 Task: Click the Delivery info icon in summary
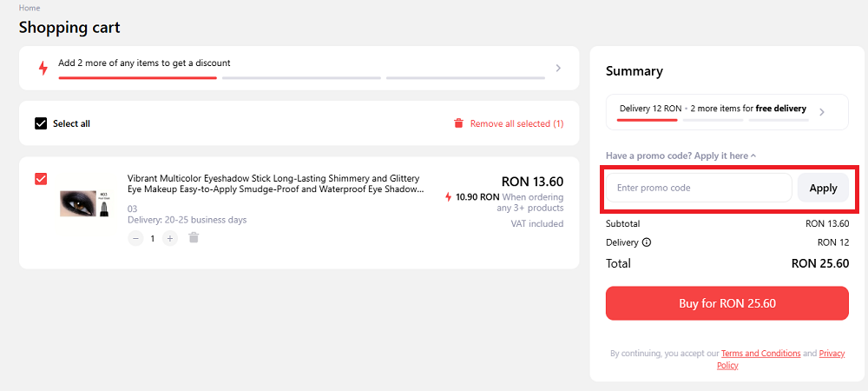click(647, 242)
